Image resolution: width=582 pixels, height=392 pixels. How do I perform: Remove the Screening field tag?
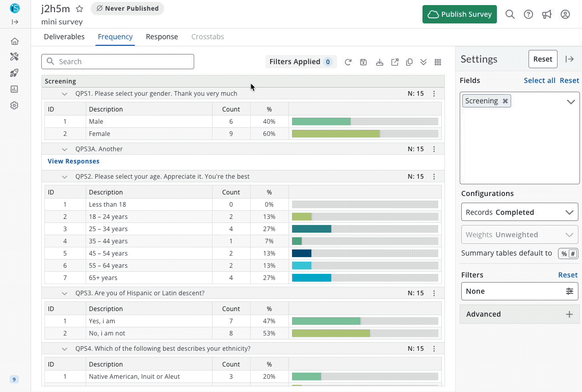pyautogui.click(x=505, y=101)
